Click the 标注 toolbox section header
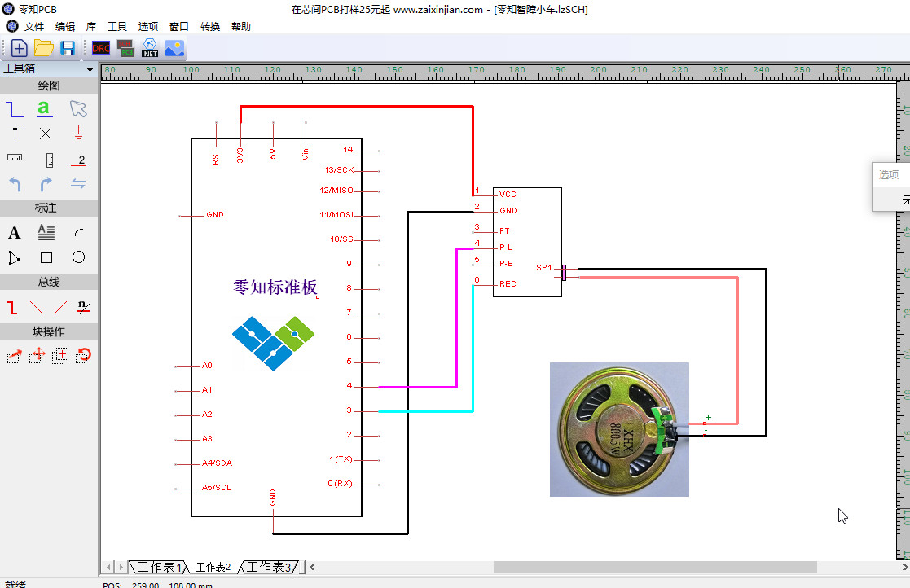Screen dimensions: 910x588 (49, 208)
